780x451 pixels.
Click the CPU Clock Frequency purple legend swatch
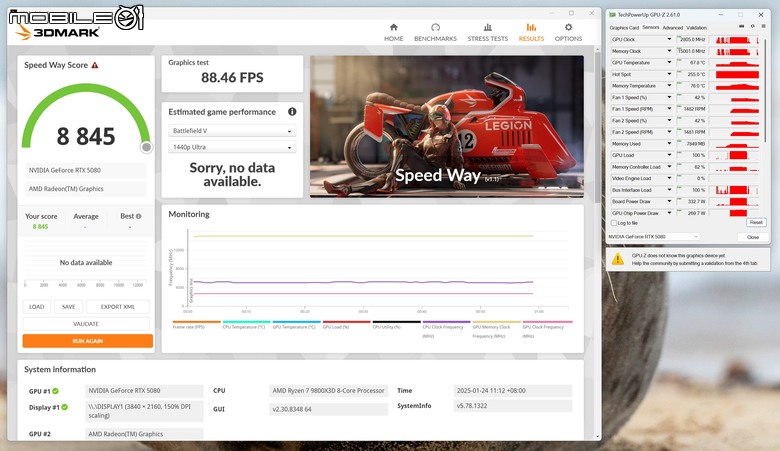point(446,322)
